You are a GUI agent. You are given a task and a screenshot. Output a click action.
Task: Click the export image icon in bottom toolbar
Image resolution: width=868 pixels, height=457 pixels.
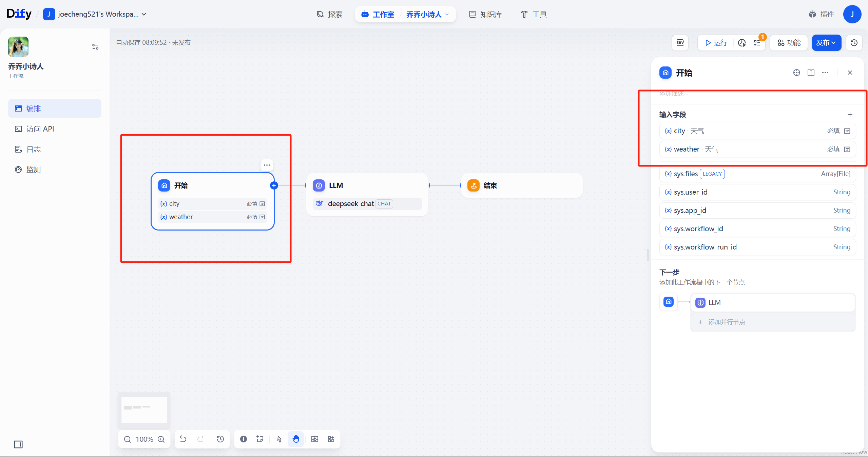coord(315,439)
